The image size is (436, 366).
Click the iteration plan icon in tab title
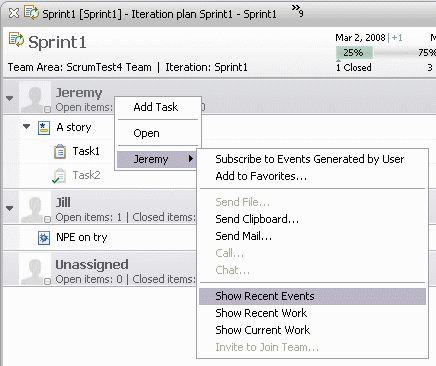pos(31,13)
